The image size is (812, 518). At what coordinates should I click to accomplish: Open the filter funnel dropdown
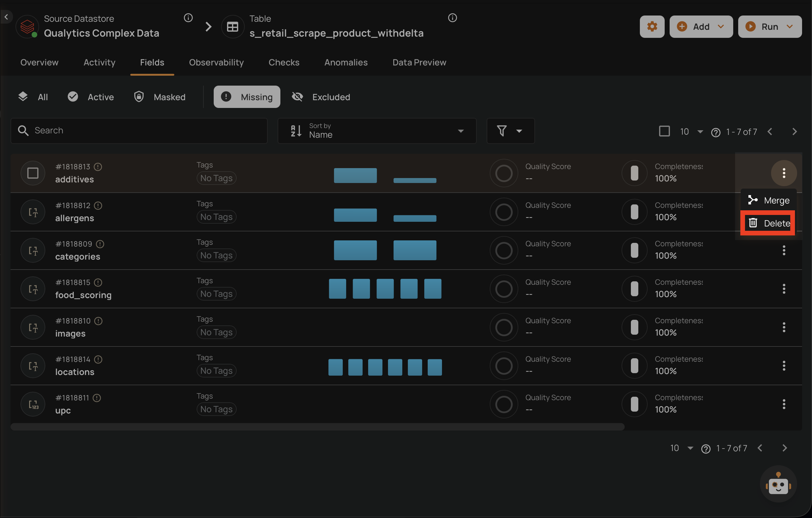click(510, 131)
